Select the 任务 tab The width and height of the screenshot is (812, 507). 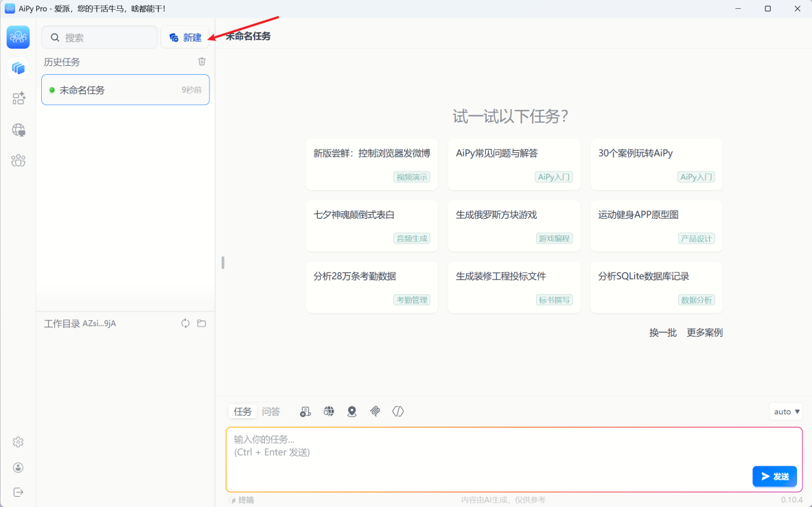pos(243,412)
